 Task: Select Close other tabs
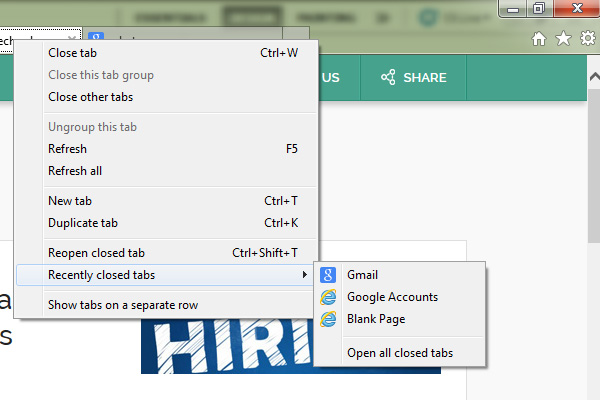tap(166, 97)
